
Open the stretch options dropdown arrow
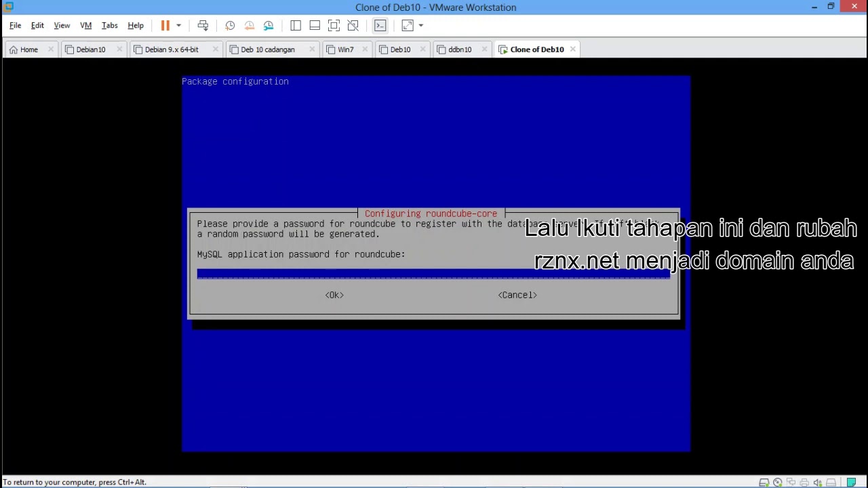click(420, 25)
